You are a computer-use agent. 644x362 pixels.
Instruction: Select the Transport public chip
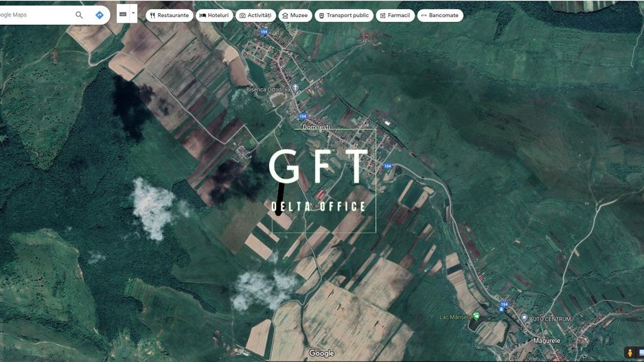coord(343,15)
